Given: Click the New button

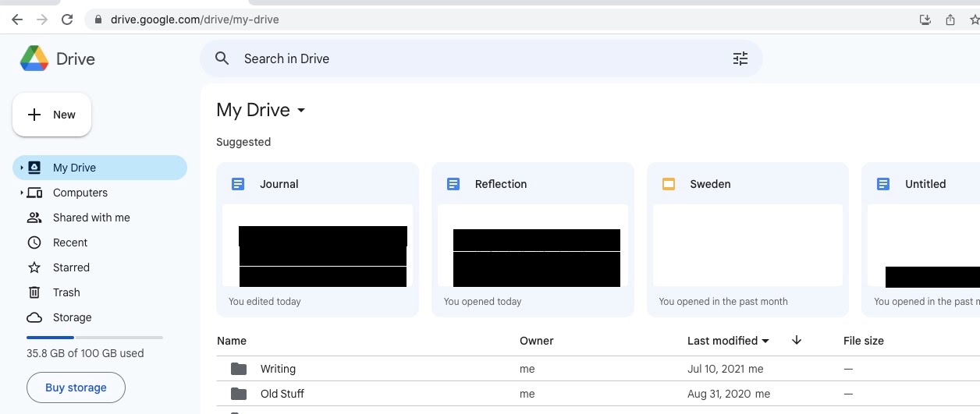Looking at the screenshot, I should click(x=51, y=115).
